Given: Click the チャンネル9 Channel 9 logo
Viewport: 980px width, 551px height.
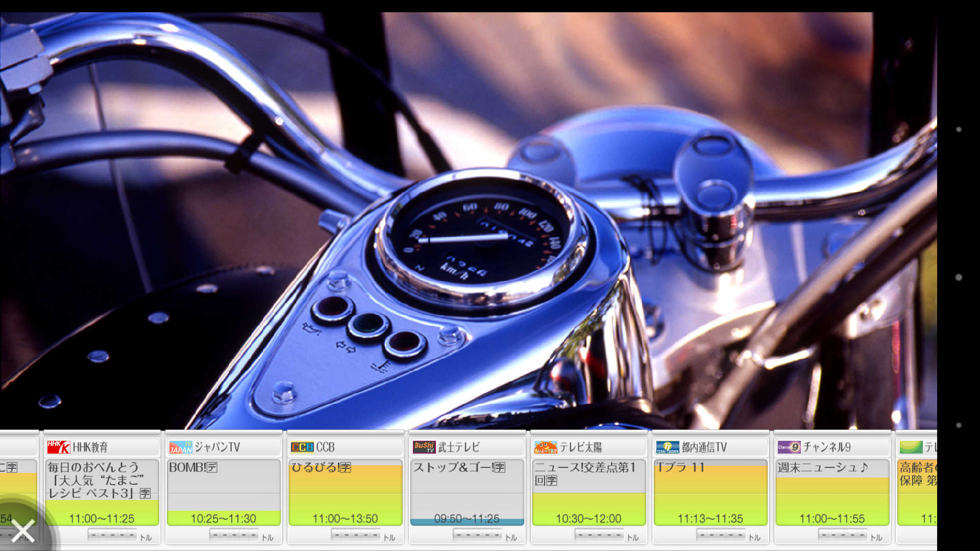Looking at the screenshot, I should point(789,447).
